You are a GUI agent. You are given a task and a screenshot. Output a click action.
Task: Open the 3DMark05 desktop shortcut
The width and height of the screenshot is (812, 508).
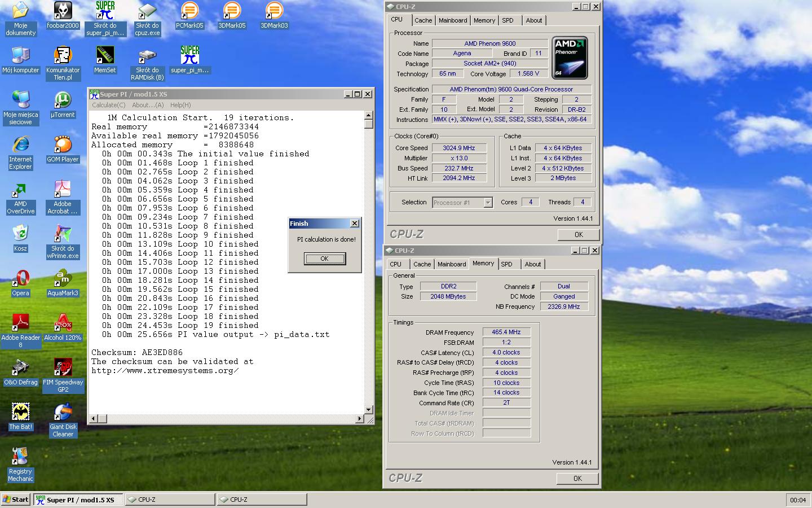232,16
